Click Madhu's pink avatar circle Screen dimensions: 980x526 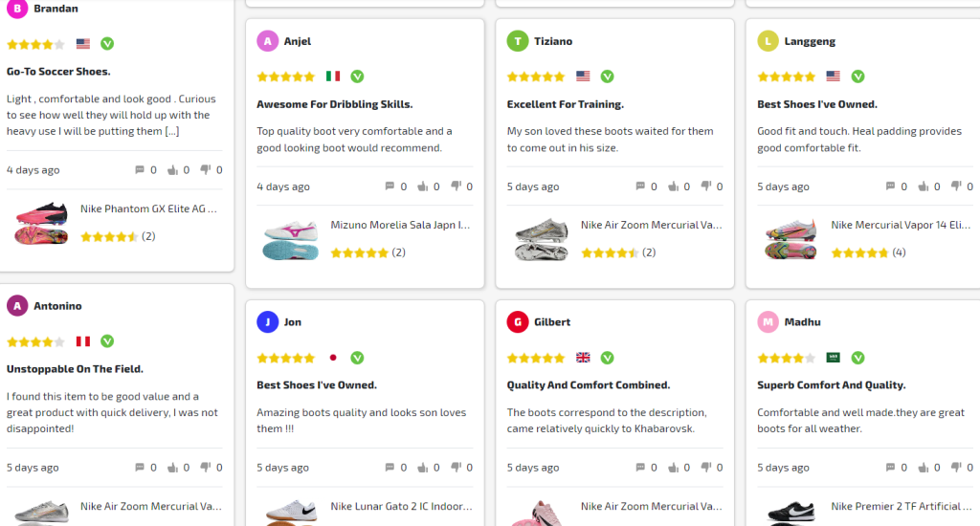click(768, 322)
